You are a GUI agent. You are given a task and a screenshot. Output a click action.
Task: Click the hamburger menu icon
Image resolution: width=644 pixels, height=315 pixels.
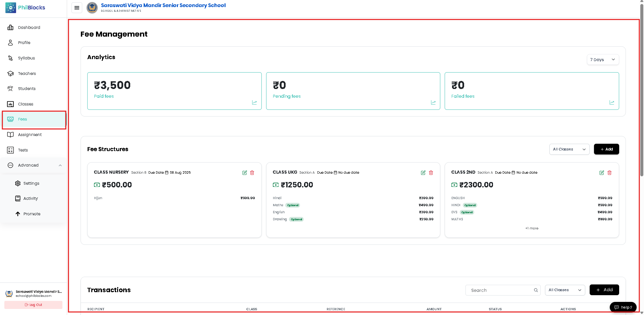(x=77, y=8)
